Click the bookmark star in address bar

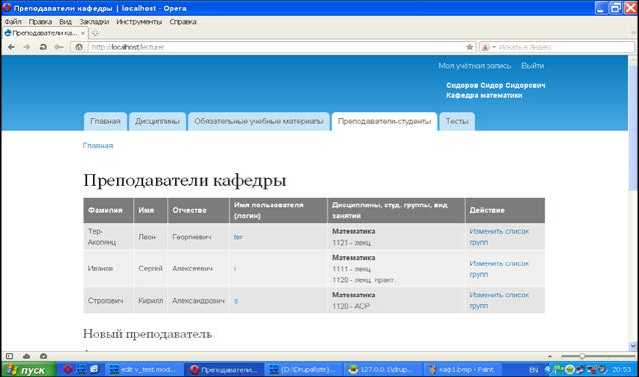[469, 47]
